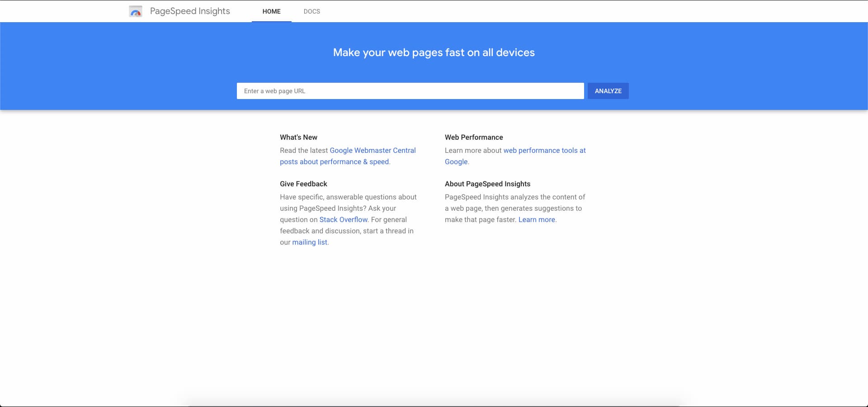Viewport: 868px width, 407px height.
Task: Click the Learn more link
Action: [537, 220]
